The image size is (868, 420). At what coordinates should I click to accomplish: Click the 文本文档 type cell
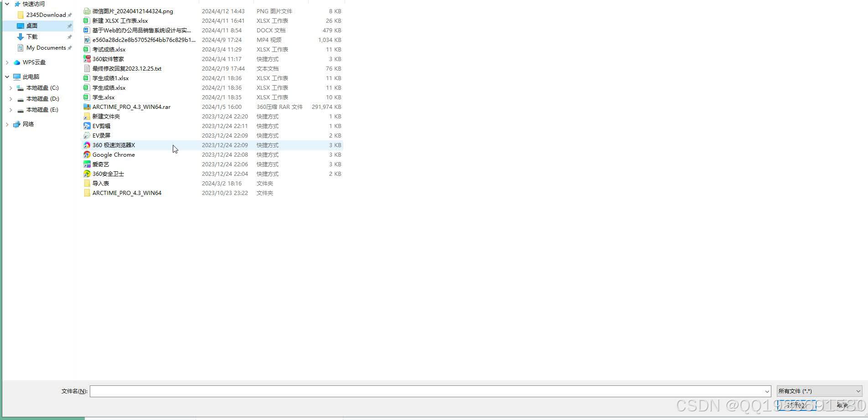[268, 68]
